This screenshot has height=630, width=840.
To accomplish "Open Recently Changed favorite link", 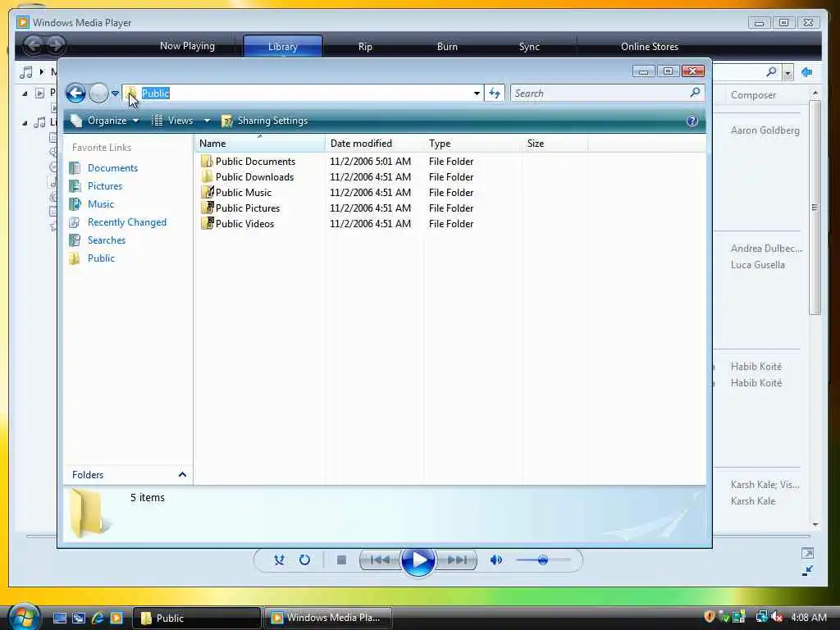I will [127, 222].
